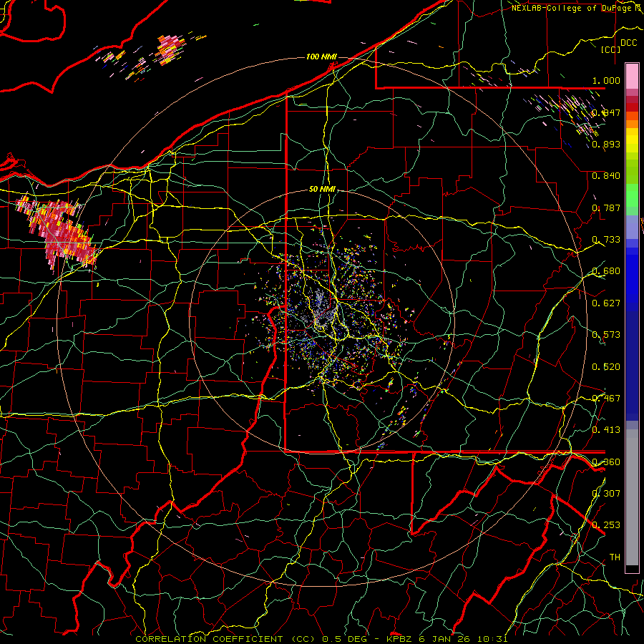Click the [CC] label above the color bar
Viewport: 644px width, 644px height.
pyautogui.click(x=610, y=49)
